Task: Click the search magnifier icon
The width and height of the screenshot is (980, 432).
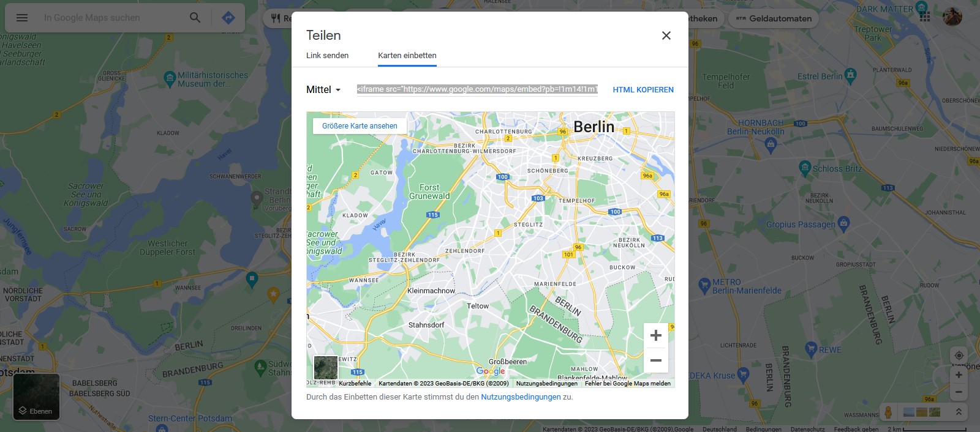Action: (195, 18)
